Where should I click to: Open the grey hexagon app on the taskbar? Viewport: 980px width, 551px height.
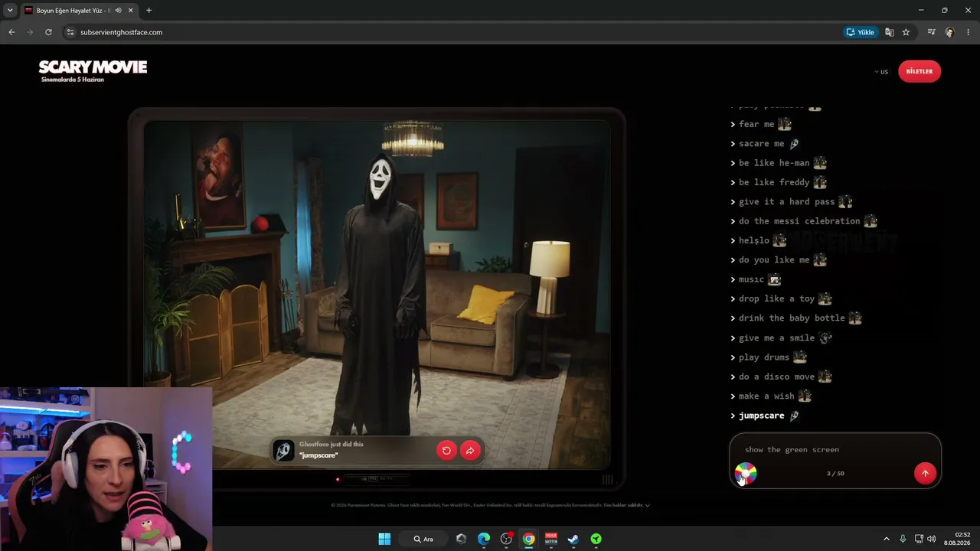point(461,539)
